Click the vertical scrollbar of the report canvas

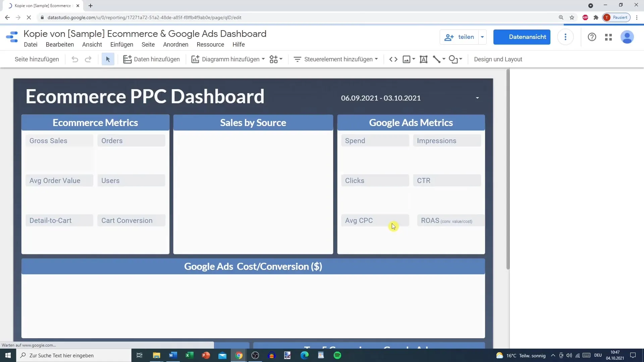click(x=508, y=169)
